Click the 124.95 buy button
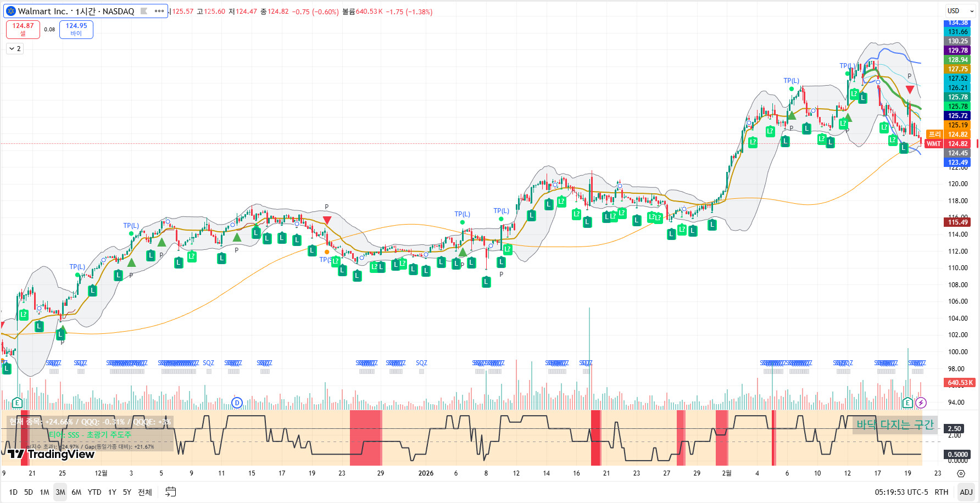The height and width of the screenshot is (503, 980). tap(76, 29)
